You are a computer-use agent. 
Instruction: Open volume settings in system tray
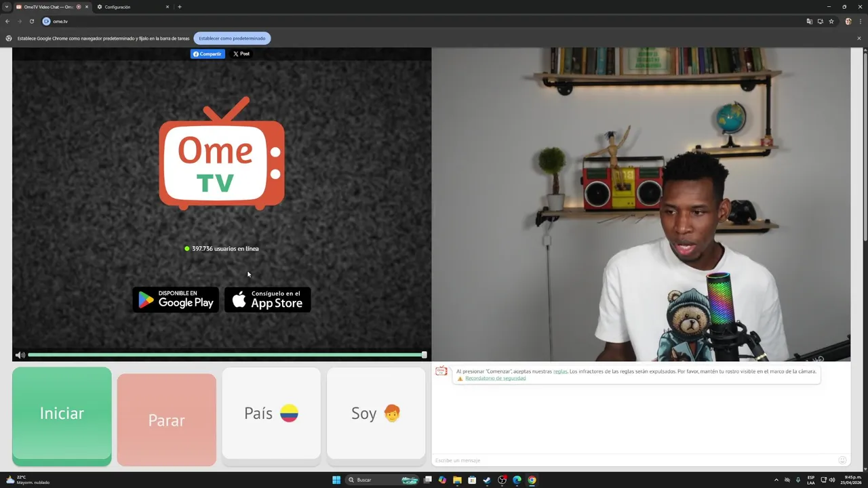(831, 480)
